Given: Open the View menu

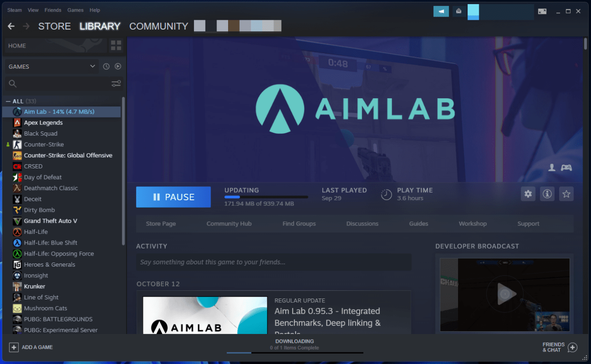Looking at the screenshot, I should click(33, 10).
